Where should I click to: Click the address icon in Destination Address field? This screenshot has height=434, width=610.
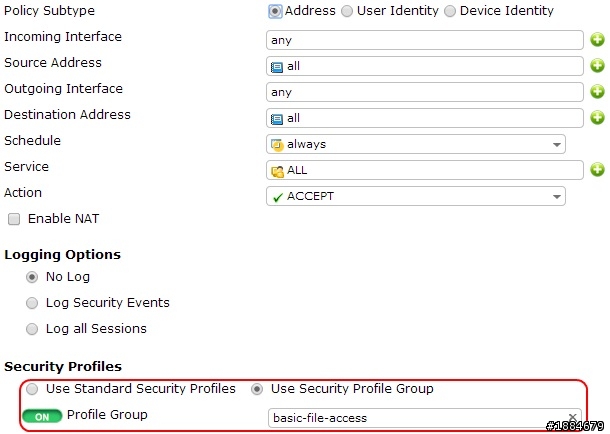click(x=277, y=119)
